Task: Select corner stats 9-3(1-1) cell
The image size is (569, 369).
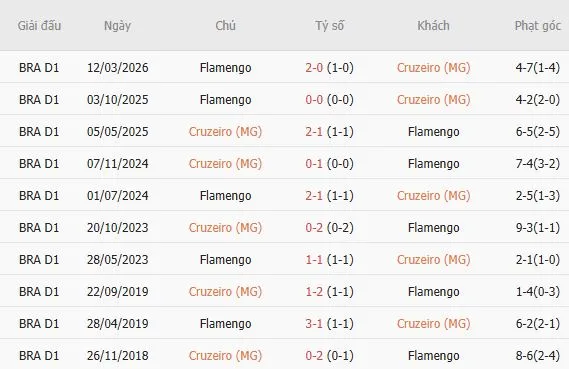Action: [x=538, y=227]
